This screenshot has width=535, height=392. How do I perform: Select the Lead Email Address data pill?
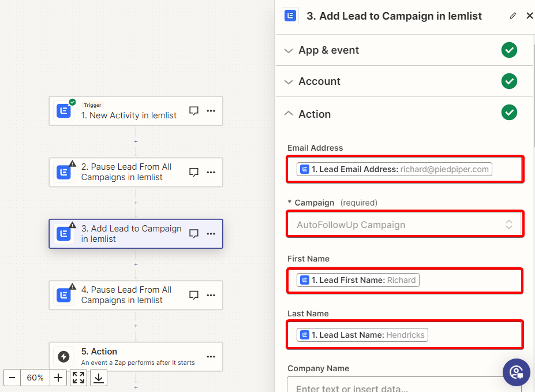click(394, 169)
